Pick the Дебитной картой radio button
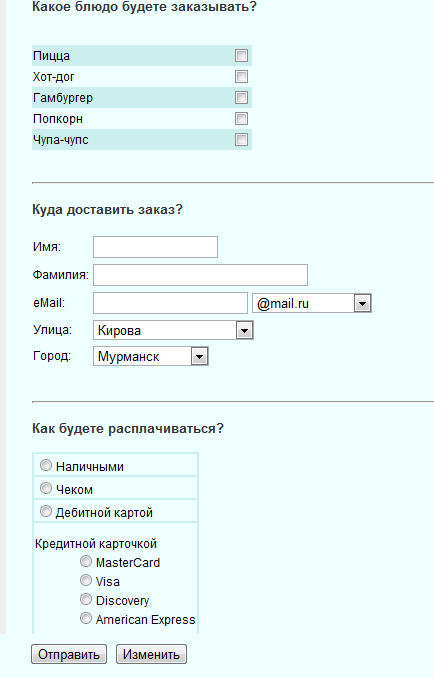The image size is (434, 678). click(x=45, y=511)
